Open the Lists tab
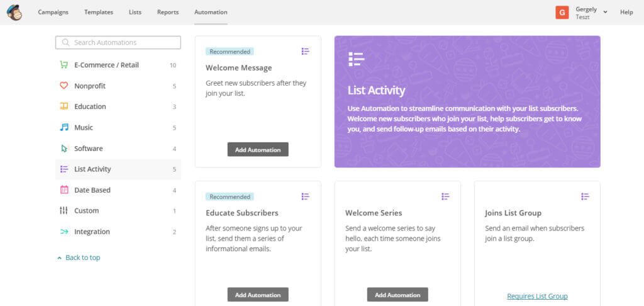The height and width of the screenshot is (306, 644). click(x=135, y=13)
